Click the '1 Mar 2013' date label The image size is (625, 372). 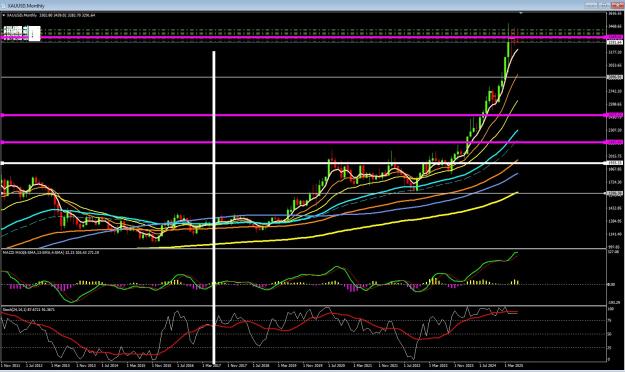pyautogui.click(x=60, y=365)
